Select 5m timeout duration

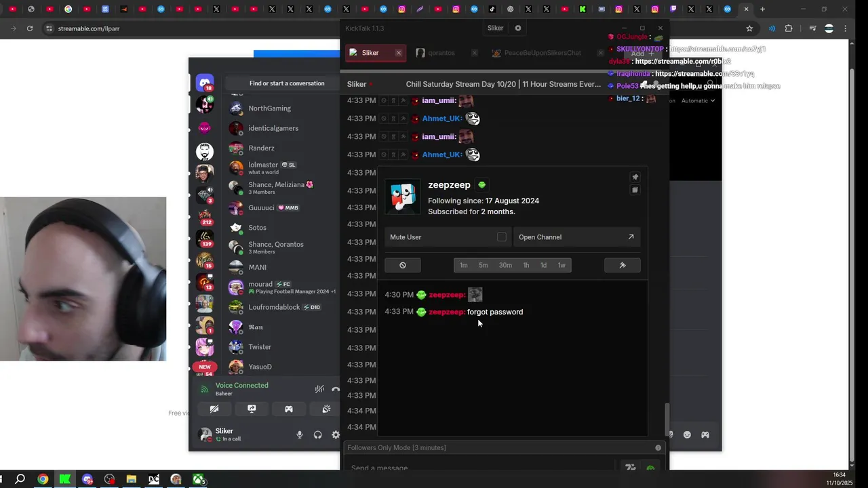click(484, 265)
